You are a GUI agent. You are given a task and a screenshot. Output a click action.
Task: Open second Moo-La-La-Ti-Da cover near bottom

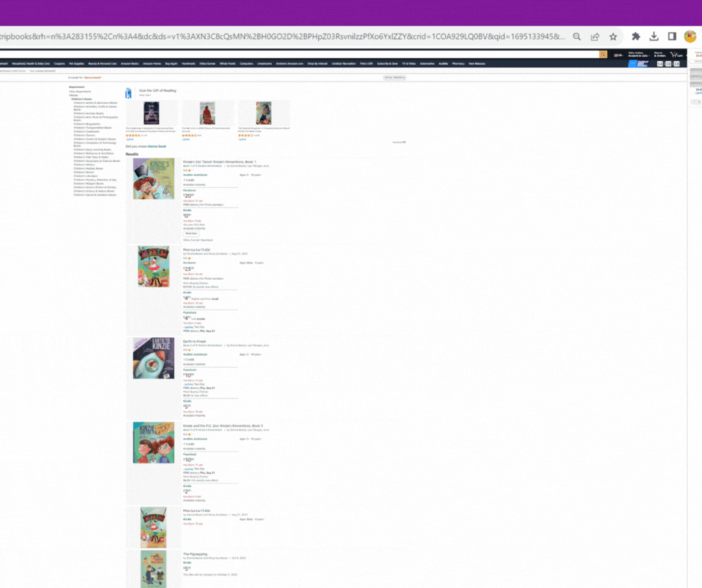(154, 528)
